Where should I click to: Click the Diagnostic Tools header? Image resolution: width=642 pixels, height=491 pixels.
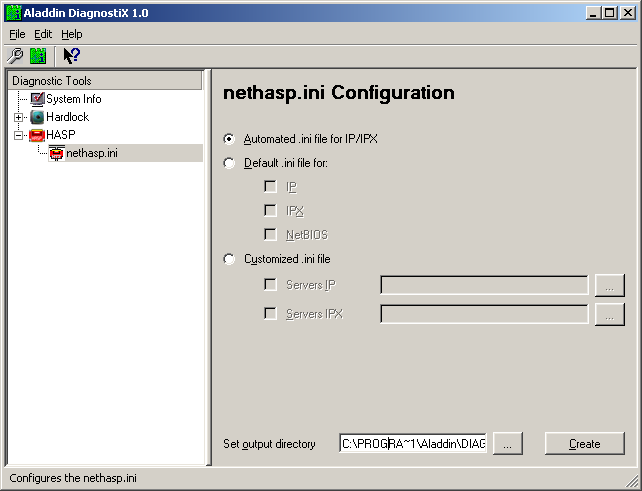click(x=105, y=81)
